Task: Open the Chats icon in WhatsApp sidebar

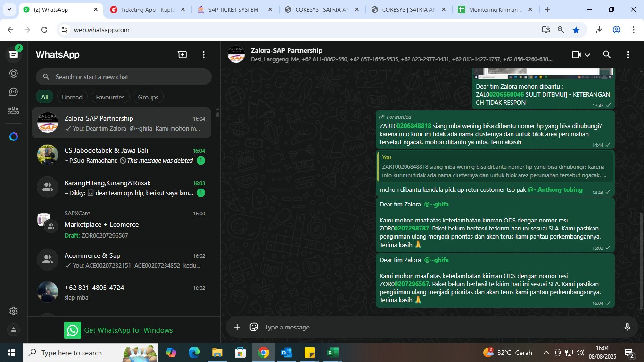Action: (x=13, y=54)
